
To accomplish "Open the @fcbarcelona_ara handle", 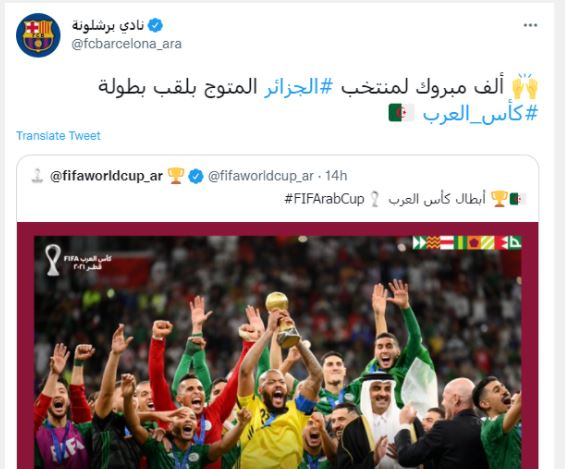I will coord(126,44).
